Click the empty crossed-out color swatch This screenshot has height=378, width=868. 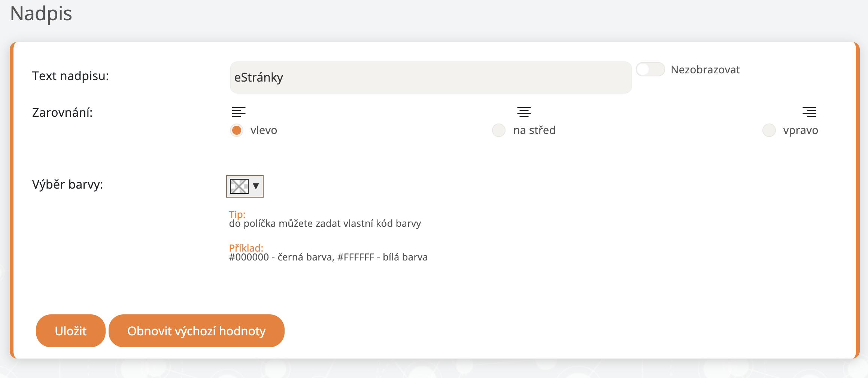point(239,186)
